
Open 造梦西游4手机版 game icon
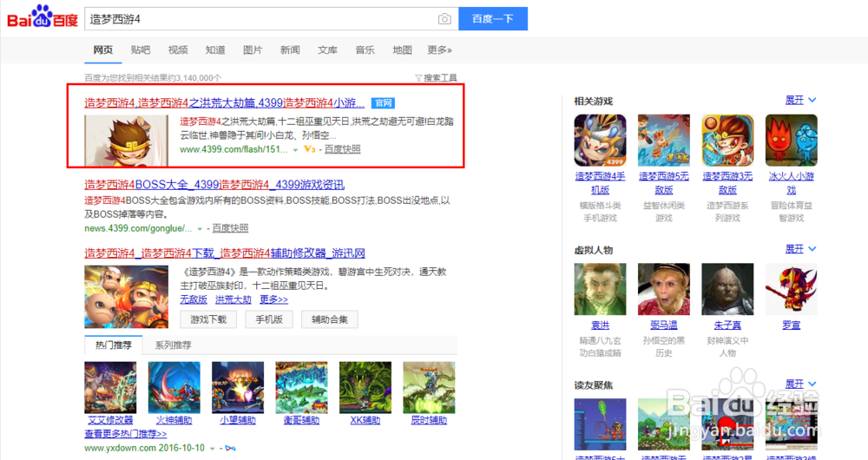click(x=600, y=141)
